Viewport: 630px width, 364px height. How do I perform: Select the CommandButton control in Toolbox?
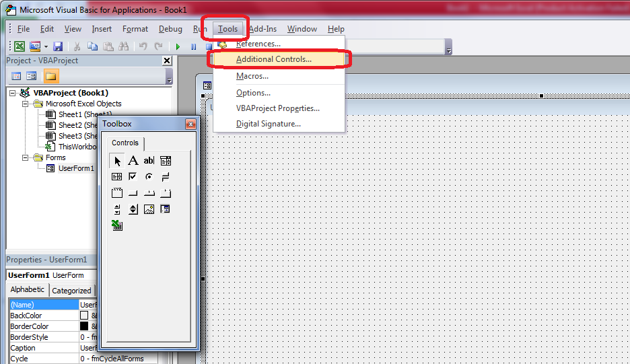(x=133, y=193)
